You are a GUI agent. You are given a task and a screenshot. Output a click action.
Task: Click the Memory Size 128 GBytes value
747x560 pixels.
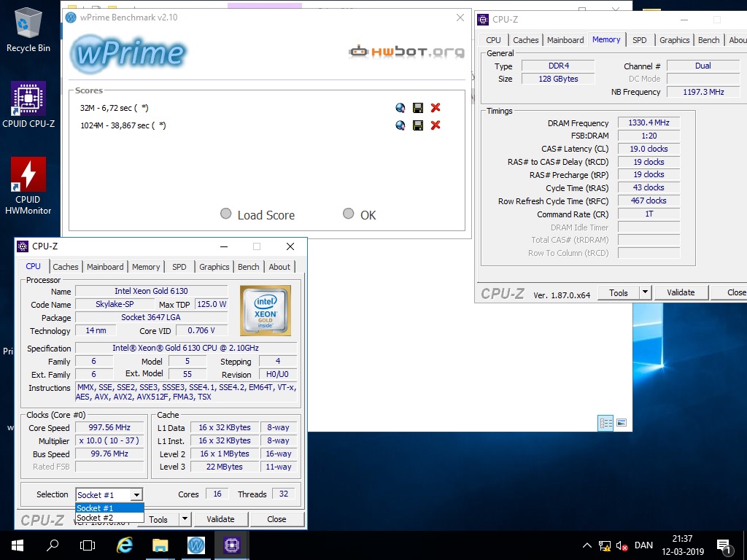(x=558, y=79)
